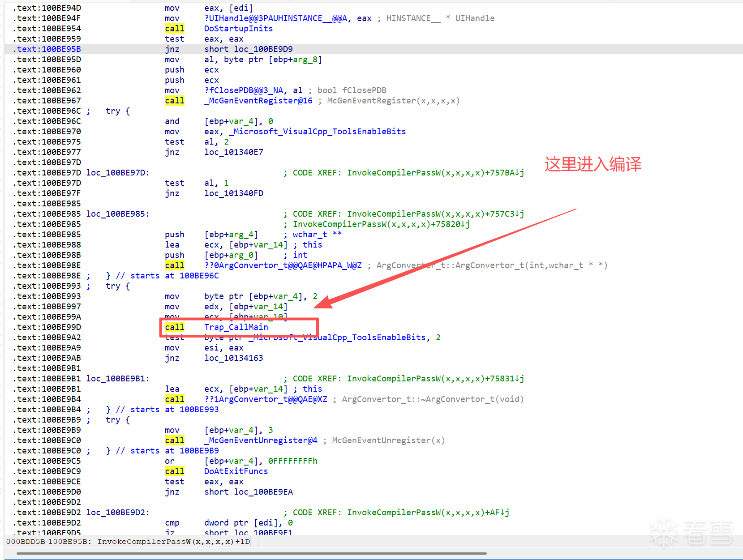Click the _McGenEventUnregister@4 call target
The image size is (743, 560).
point(261,440)
